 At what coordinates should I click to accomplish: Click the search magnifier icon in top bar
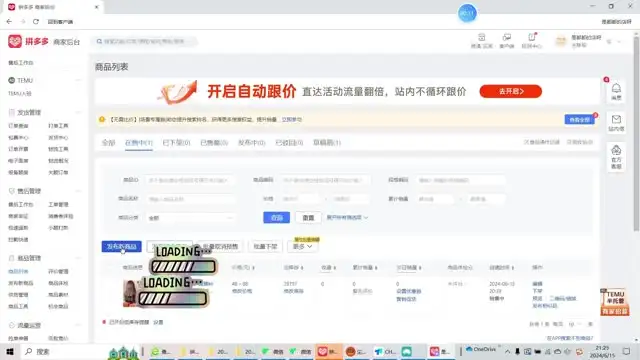[99, 41]
